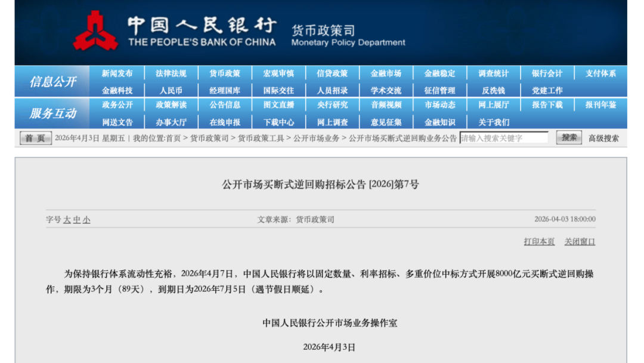Click 打印本页 to print page
Viewport: 644px width, 363px height.
[539, 242]
